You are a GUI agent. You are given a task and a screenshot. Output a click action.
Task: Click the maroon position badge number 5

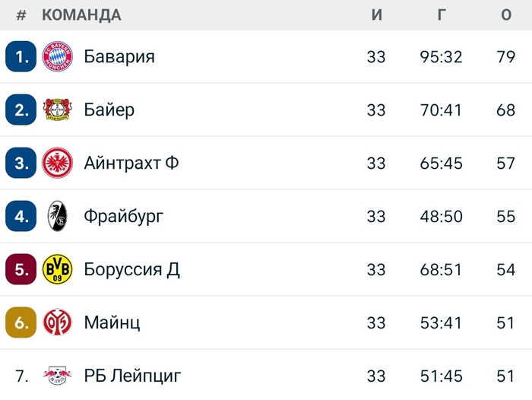tap(21, 269)
